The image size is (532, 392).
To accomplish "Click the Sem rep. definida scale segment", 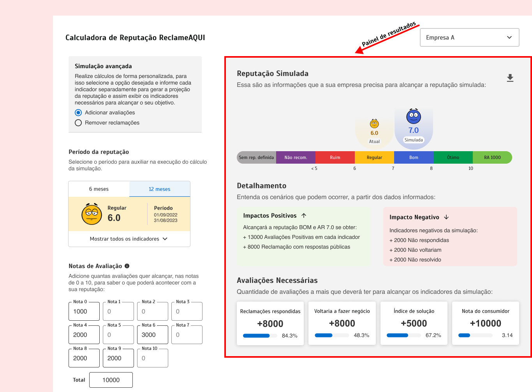I will coord(256,157).
